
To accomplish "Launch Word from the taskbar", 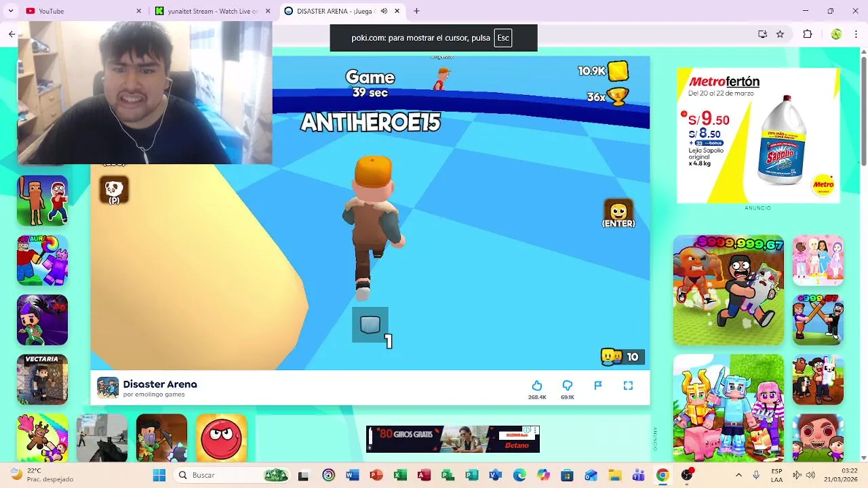I will 352,475.
